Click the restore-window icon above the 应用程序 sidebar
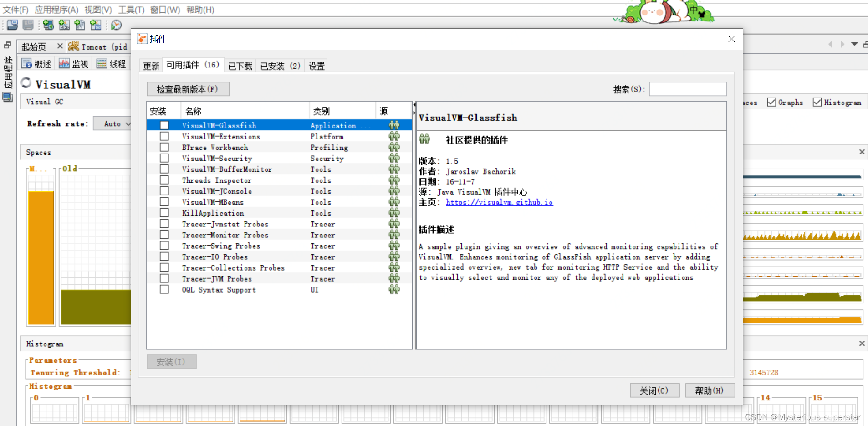868x426 pixels. click(7, 45)
